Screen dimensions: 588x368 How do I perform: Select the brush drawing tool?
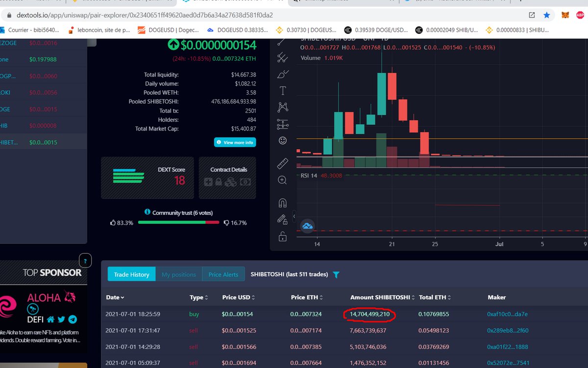click(282, 75)
